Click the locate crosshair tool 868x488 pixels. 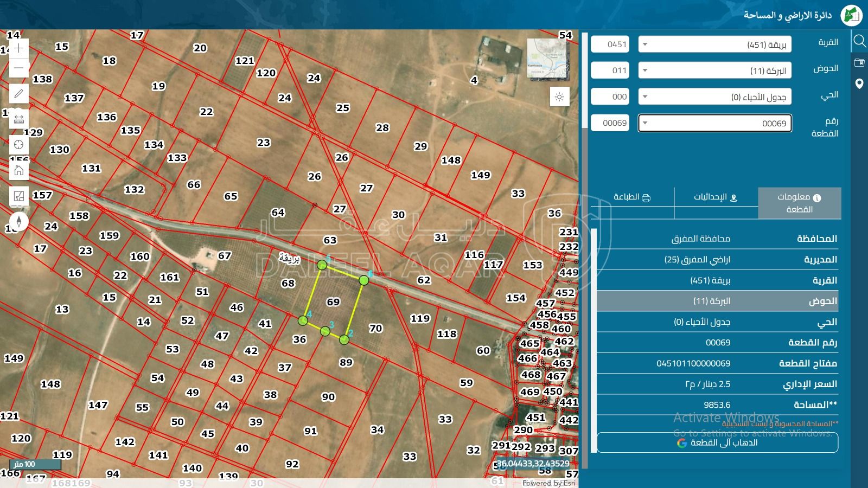tap(19, 145)
